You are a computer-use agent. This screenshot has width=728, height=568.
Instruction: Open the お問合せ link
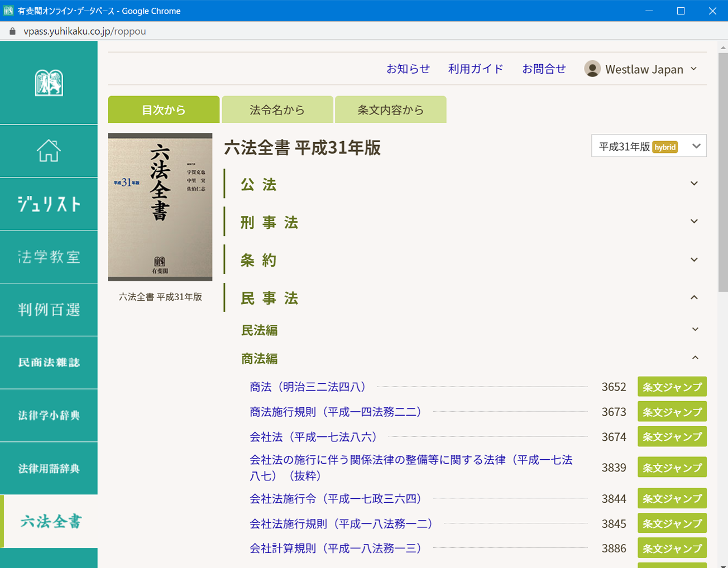point(544,69)
